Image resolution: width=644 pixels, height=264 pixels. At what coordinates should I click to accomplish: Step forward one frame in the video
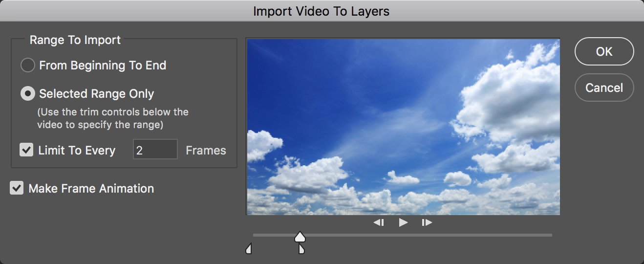(427, 222)
